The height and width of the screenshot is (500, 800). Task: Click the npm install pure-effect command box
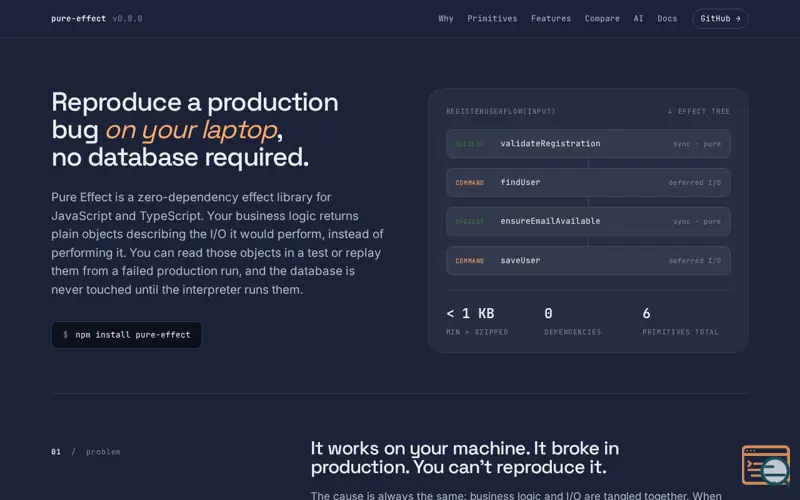click(127, 335)
